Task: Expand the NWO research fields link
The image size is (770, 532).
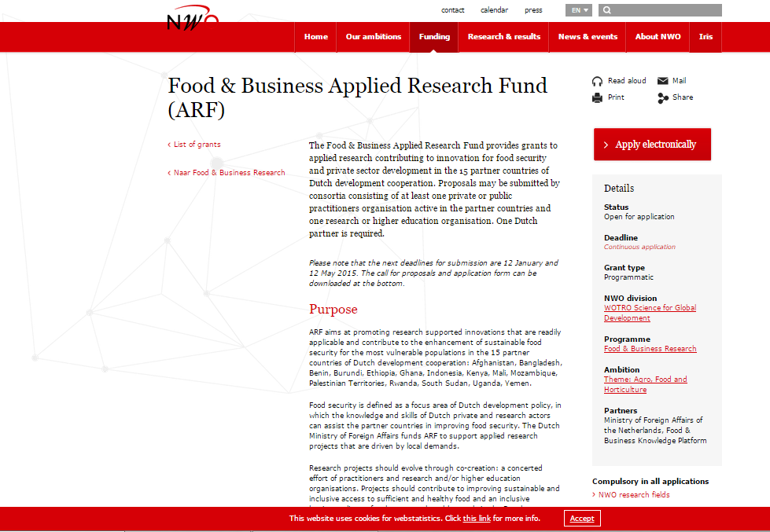Action: click(x=634, y=495)
